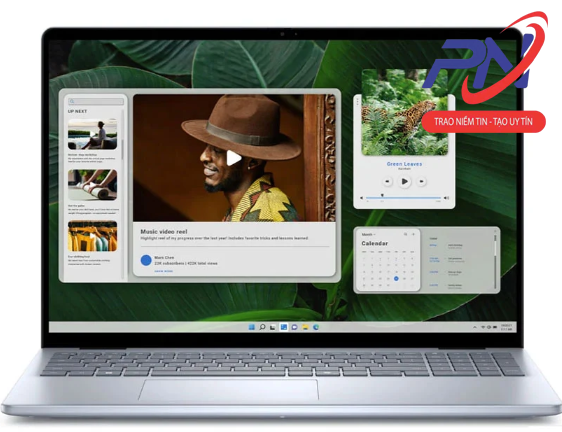Select the highlighted blue date in calendar
Screen dimensions: 562x432
tap(396, 279)
